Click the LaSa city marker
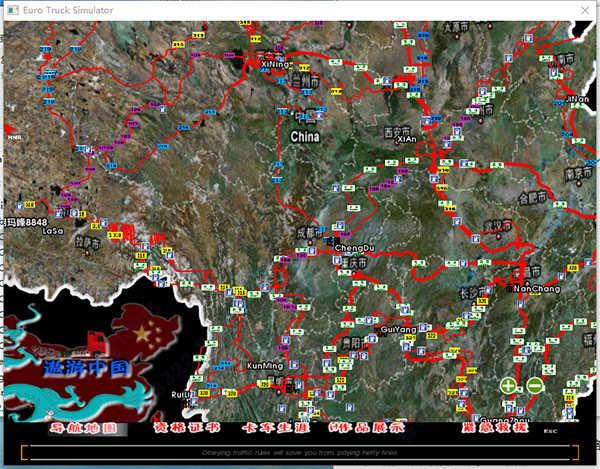This screenshot has height=469, width=600. coord(52,230)
